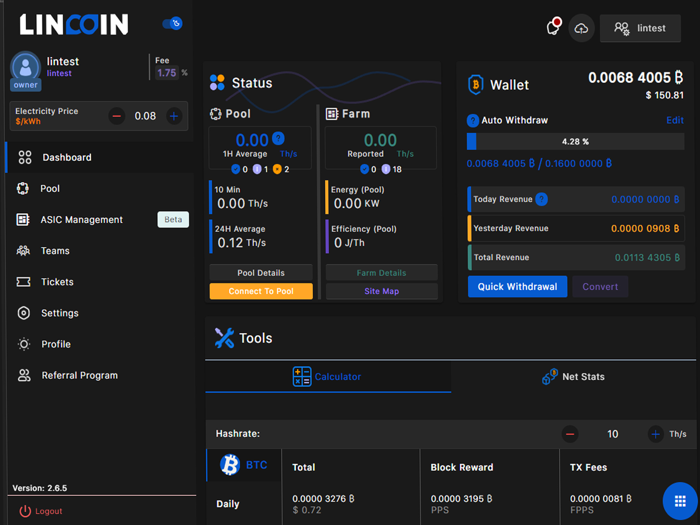Click the user avatar icon
This screenshot has height=525, width=700.
pos(25,67)
